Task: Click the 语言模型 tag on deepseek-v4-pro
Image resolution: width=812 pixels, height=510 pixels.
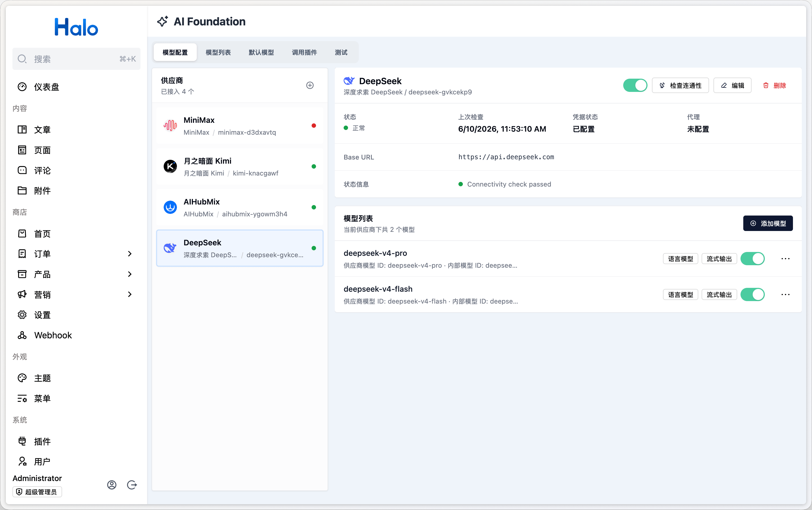Action: [x=680, y=259]
